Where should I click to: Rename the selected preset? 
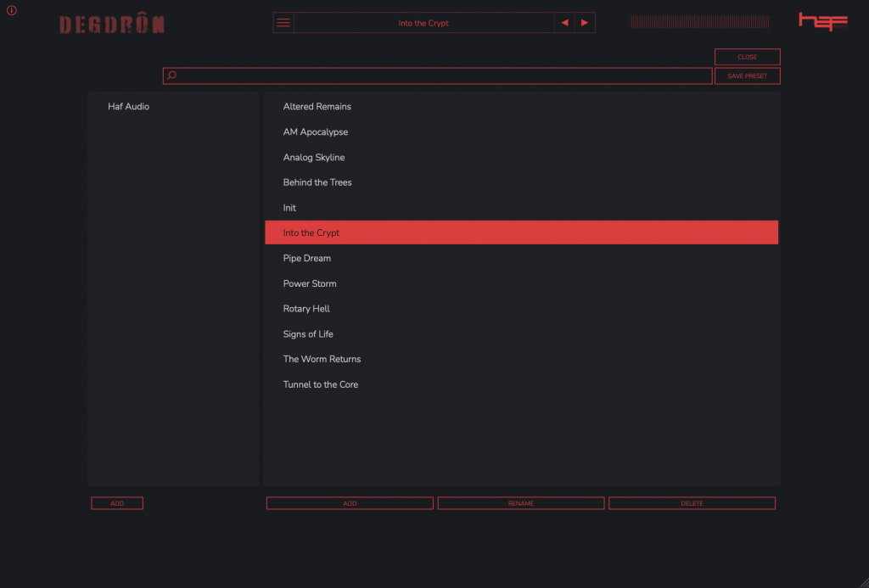pyautogui.click(x=520, y=503)
